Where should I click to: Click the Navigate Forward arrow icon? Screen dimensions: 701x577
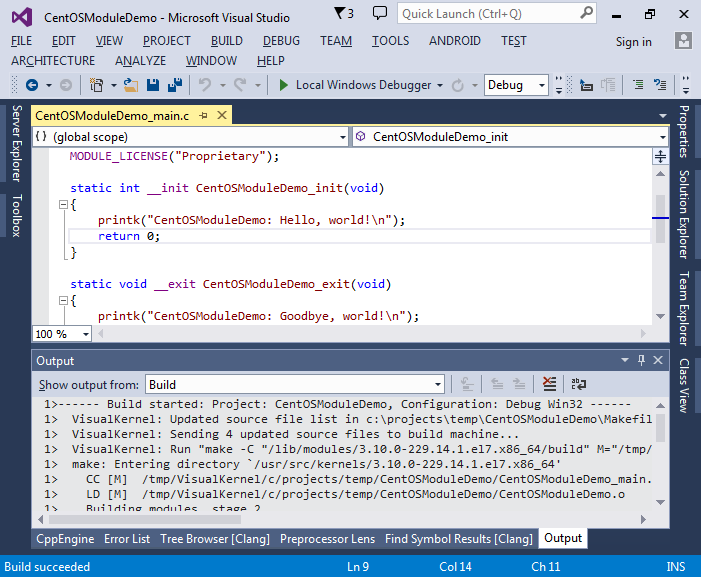66,85
